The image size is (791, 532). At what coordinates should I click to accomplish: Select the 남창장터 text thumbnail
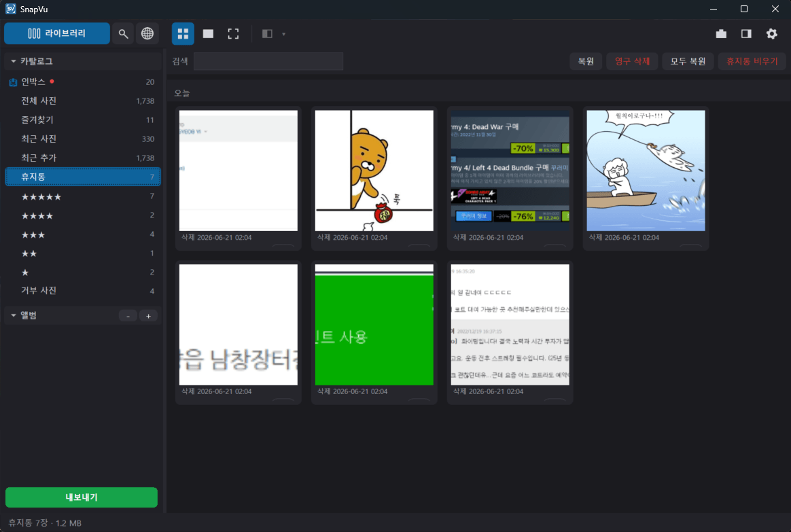[x=238, y=325]
